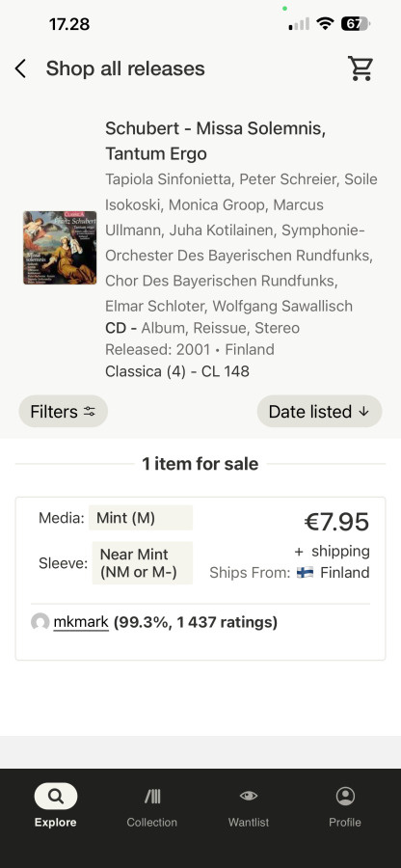The width and height of the screenshot is (401, 868).
Task: Tap the Shop all releases heading
Action: (125, 68)
